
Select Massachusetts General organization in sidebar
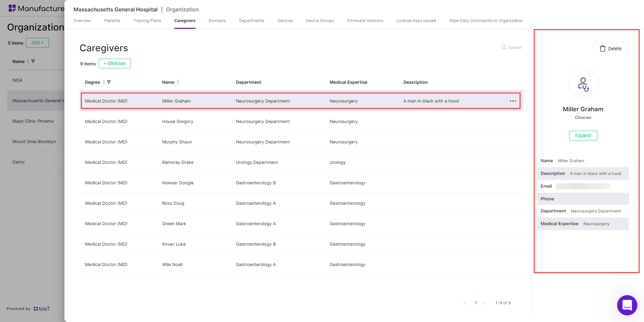tap(36, 101)
